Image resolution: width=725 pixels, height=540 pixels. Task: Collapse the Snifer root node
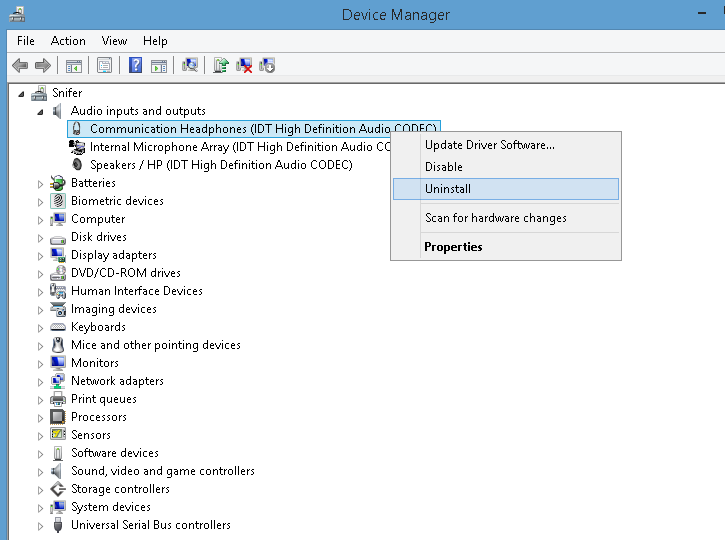coord(21,94)
